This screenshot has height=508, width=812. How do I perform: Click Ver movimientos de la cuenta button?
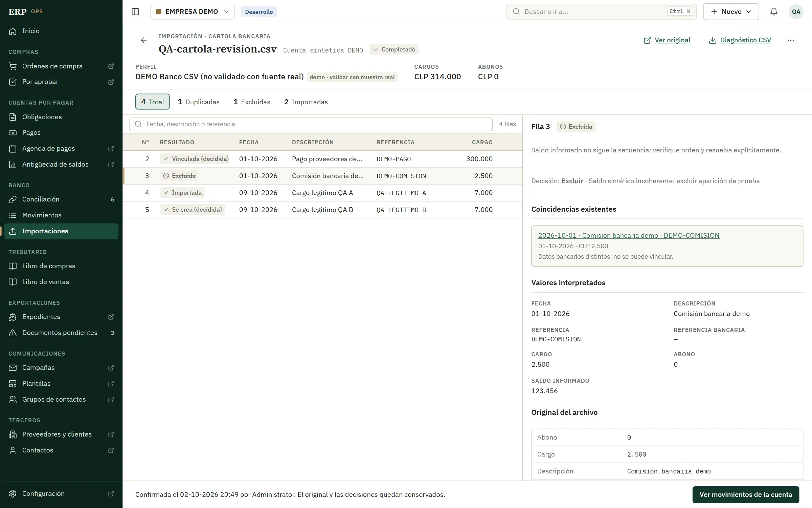pyautogui.click(x=746, y=494)
